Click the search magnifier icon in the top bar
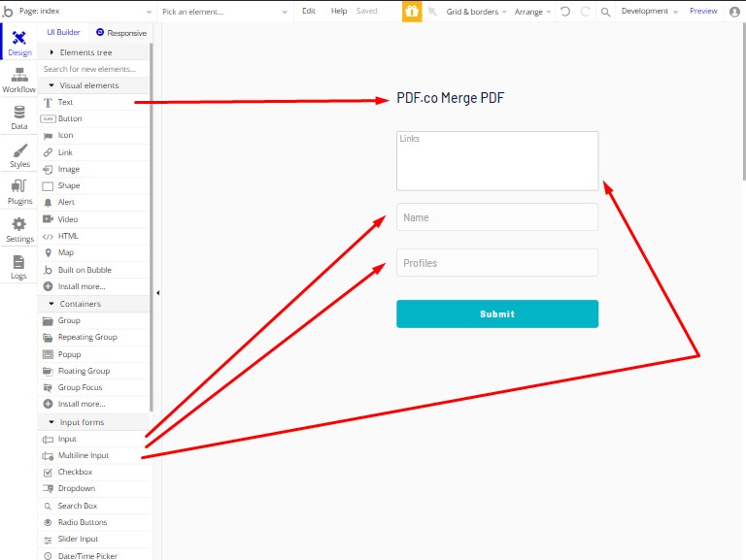Image resolution: width=746 pixels, height=560 pixels. [605, 12]
